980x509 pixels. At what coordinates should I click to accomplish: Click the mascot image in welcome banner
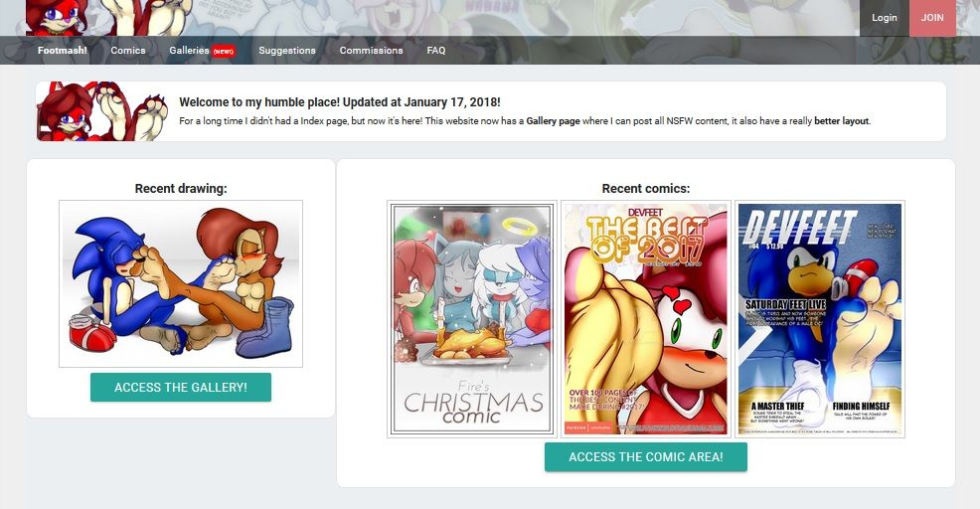click(102, 111)
